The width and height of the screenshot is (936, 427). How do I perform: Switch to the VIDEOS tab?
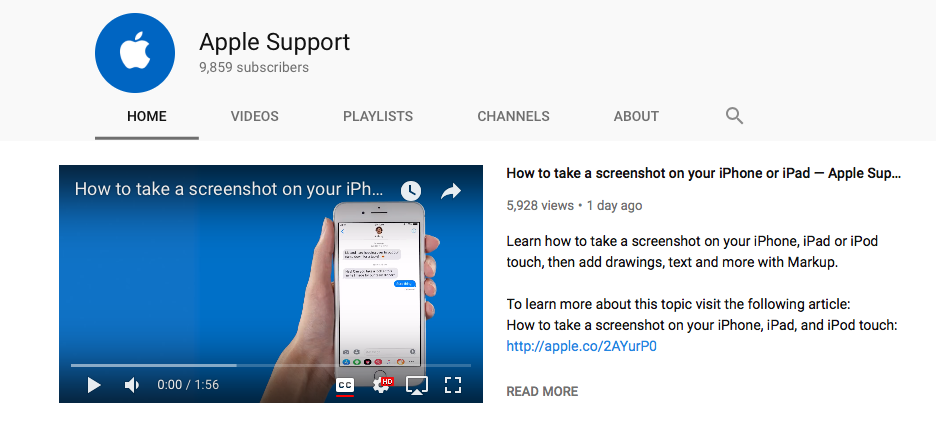tap(255, 116)
